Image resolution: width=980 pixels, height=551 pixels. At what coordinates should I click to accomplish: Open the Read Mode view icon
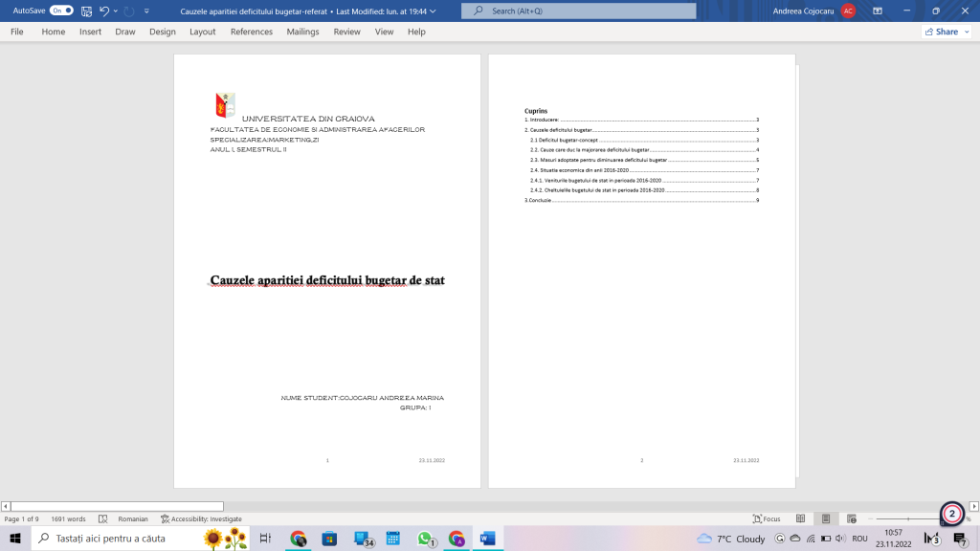[x=800, y=518]
